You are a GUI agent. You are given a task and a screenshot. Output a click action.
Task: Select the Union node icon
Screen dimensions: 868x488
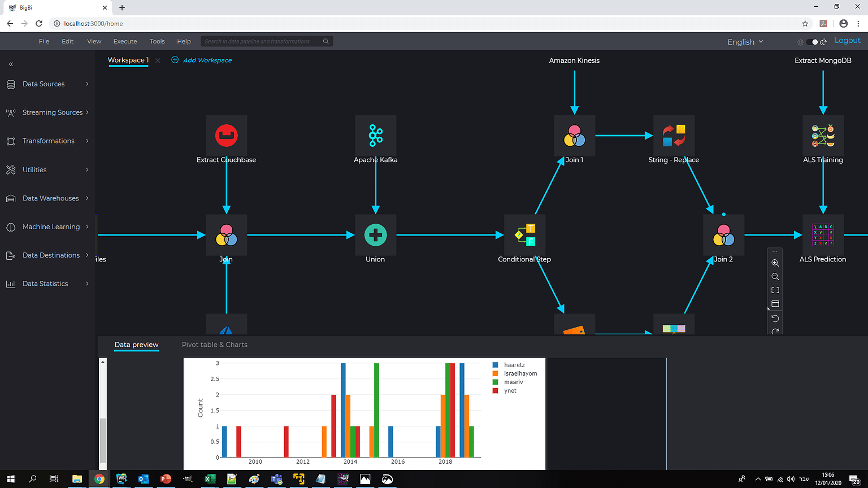pyautogui.click(x=375, y=235)
